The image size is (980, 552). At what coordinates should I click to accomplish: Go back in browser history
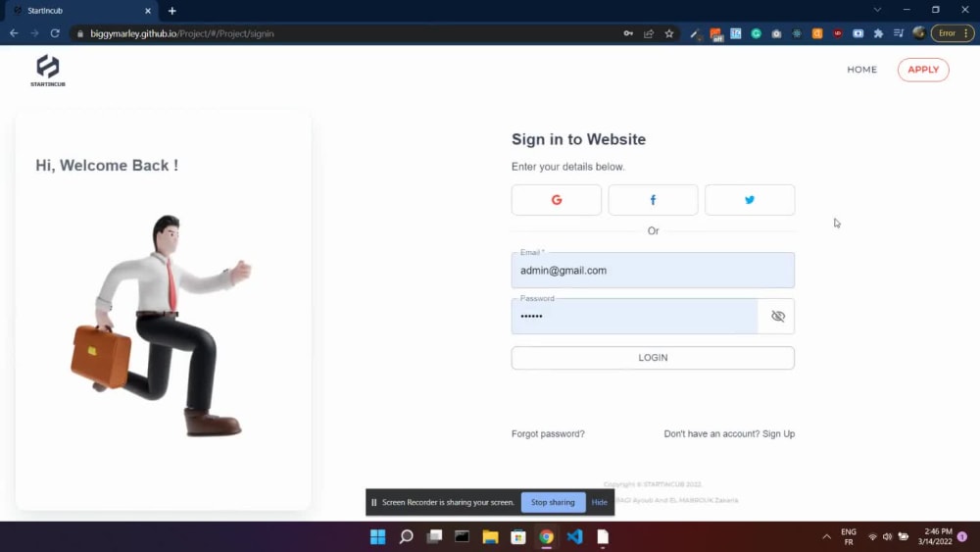tap(14, 33)
